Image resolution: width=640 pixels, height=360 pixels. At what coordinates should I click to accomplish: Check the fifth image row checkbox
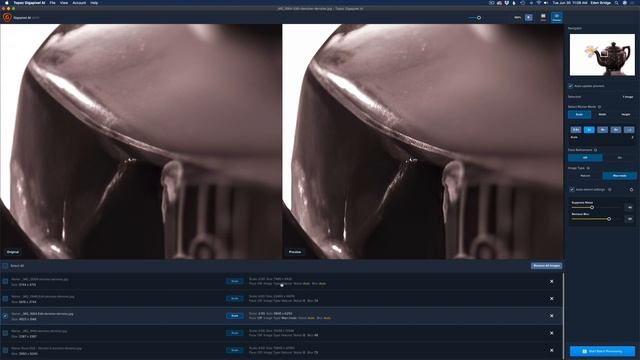[x=5, y=350]
